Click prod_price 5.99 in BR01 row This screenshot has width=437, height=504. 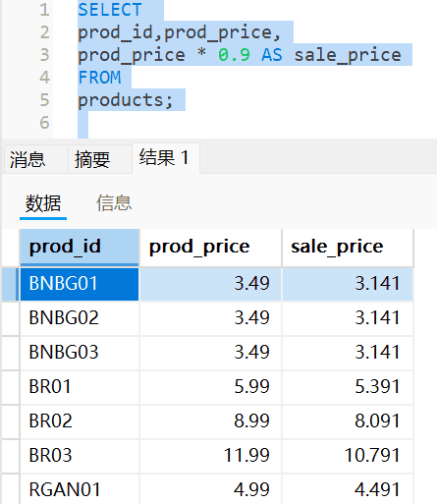(210, 387)
